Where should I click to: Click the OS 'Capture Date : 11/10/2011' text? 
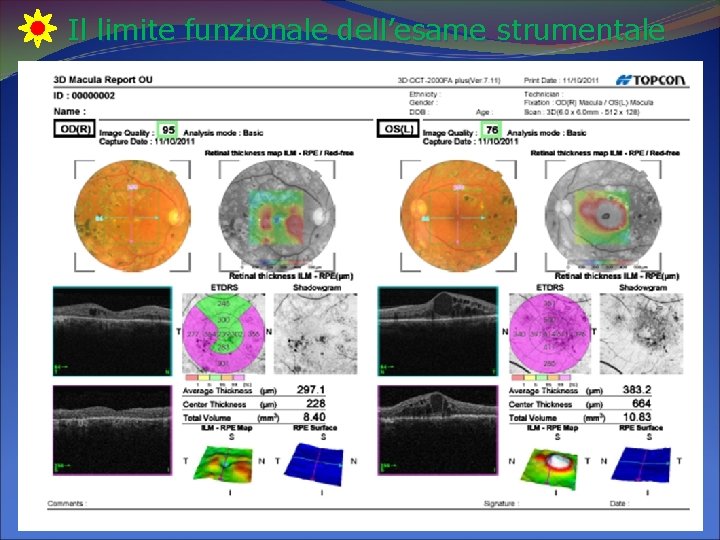click(470, 141)
